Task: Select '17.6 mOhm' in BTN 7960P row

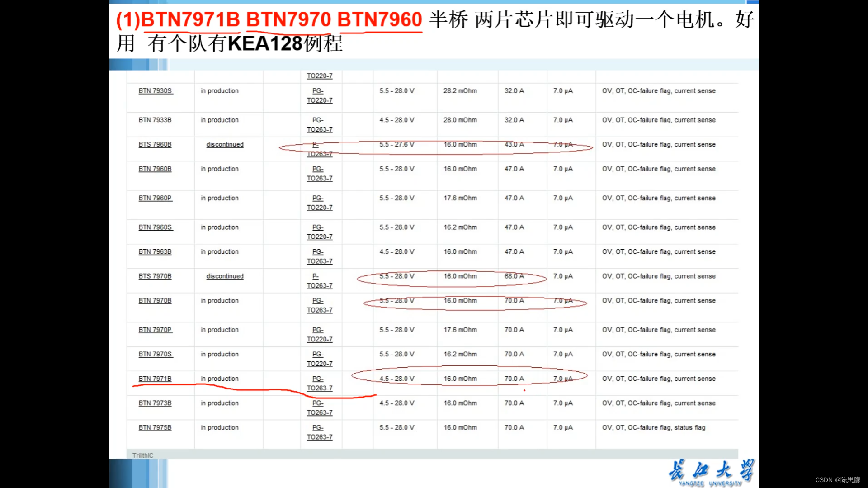Action: [460, 198]
